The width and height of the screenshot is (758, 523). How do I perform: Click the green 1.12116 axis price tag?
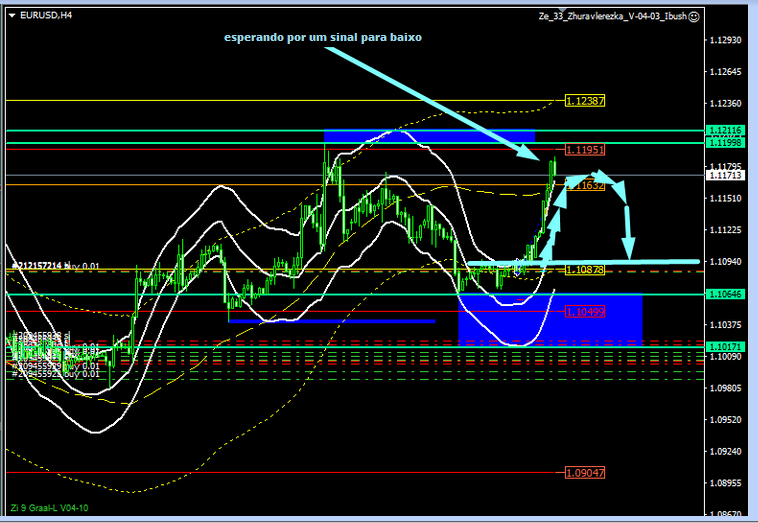coord(724,131)
